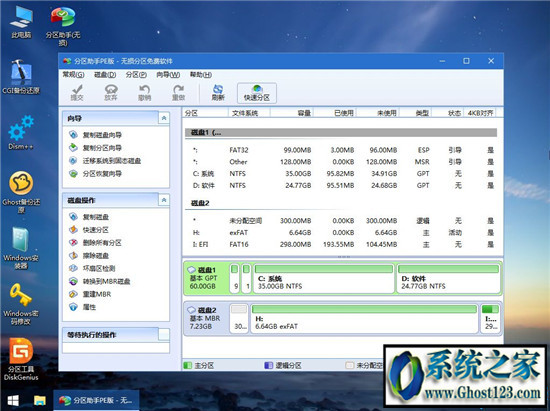Open the Windows Start menu
This screenshot has width=550, height=411.
pyautogui.click(x=13, y=400)
